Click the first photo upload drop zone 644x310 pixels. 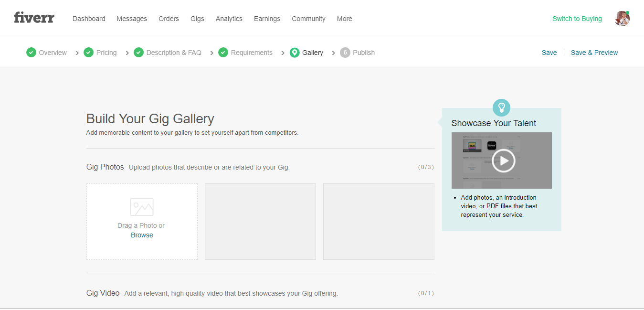[142, 222]
